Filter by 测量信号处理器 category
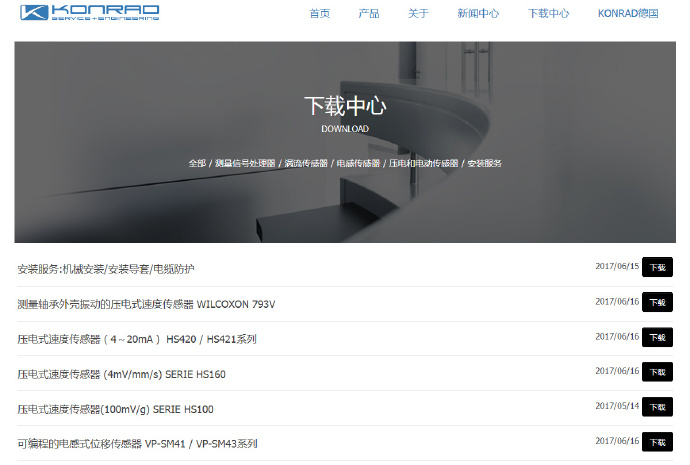This screenshot has width=690, height=465. pos(245,163)
